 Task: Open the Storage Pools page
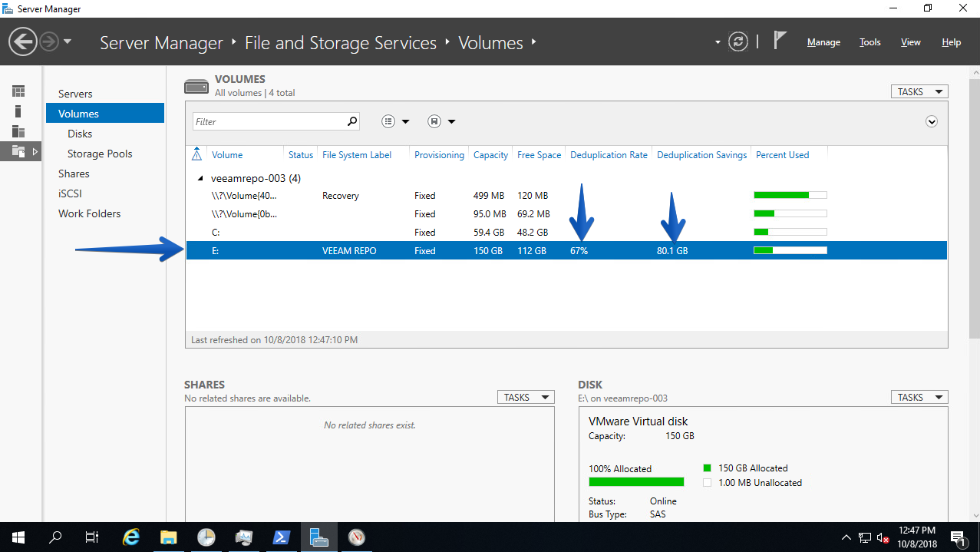100,154
